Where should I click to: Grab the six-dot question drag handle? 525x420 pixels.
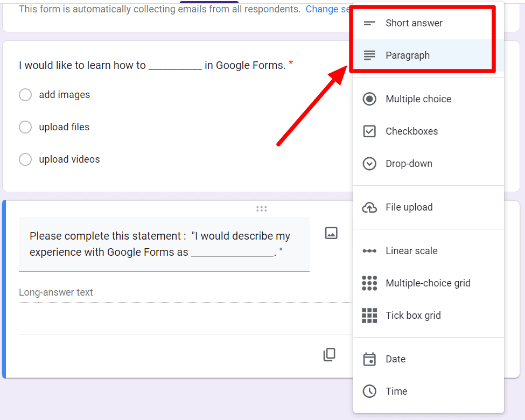pos(262,209)
